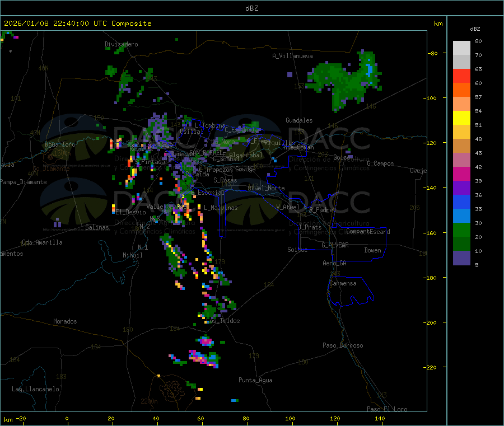Click the Salinas place label

[97, 227]
